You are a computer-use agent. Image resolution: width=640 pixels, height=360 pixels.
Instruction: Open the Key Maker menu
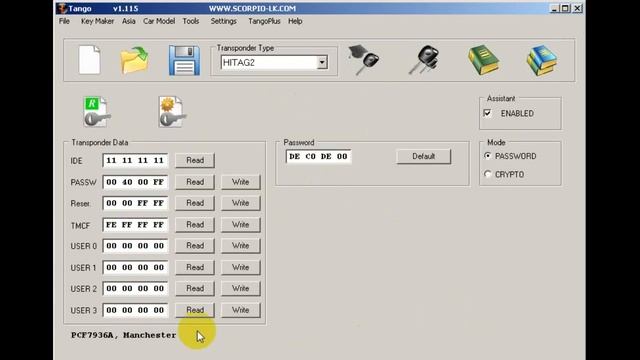pos(97,21)
